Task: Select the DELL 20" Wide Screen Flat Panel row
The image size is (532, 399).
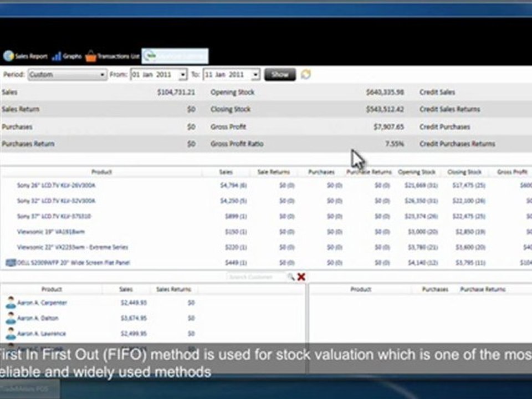Action: [266, 262]
